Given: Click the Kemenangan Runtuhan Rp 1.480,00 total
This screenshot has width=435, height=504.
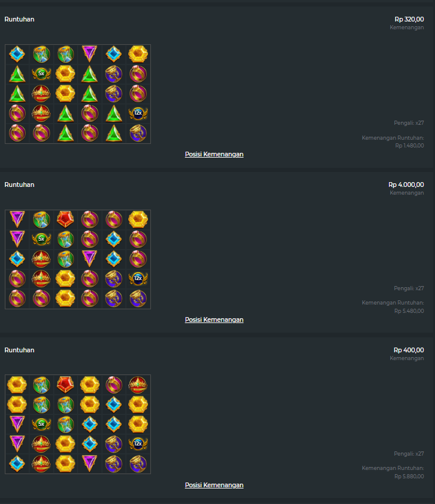Looking at the screenshot, I should point(409,146).
